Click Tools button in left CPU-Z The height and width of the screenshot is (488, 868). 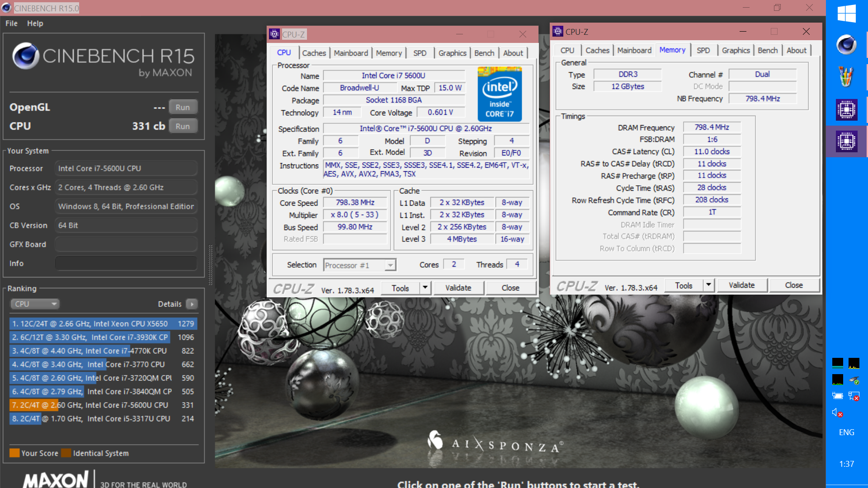pos(400,288)
